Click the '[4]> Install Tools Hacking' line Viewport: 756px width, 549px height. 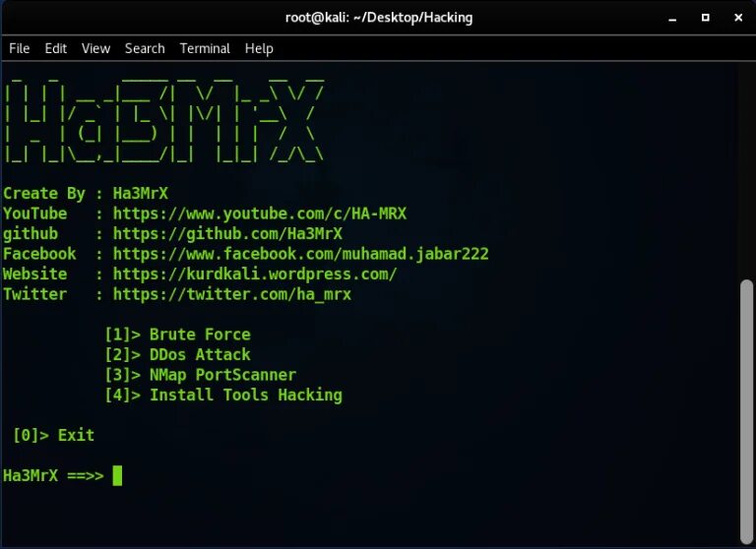(223, 396)
